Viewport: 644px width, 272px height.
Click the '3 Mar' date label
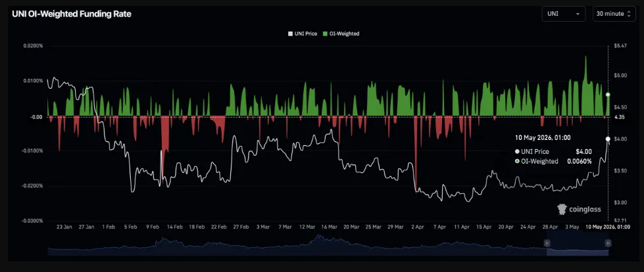[263, 227]
